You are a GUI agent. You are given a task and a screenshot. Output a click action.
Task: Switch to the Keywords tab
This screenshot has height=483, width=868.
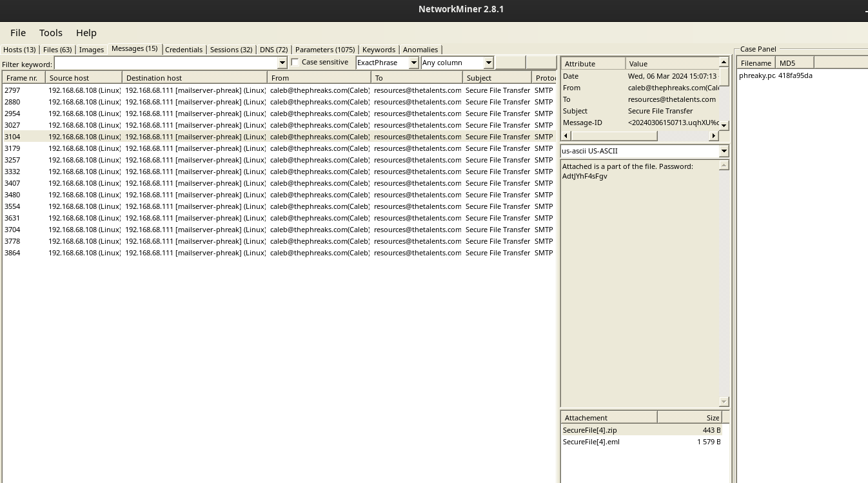[x=379, y=50]
